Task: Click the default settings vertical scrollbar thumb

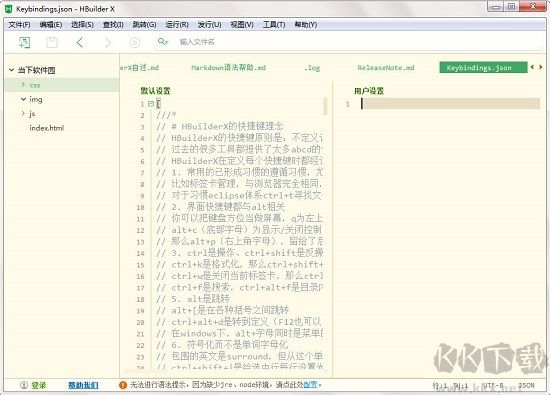Action: click(x=325, y=106)
